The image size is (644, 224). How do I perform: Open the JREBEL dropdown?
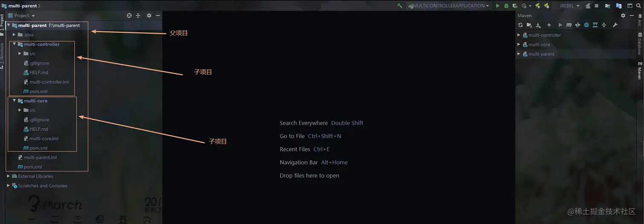(x=569, y=6)
